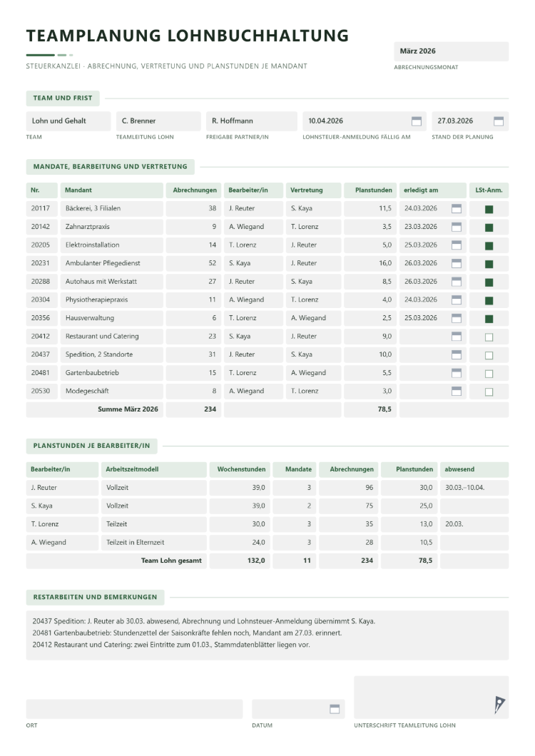The height and width of the screenshot is (756, 535).
Task: Open calendar picker for Lohnsteuer-Anmeldung fällig am
Action: click(x=417, y=121)
